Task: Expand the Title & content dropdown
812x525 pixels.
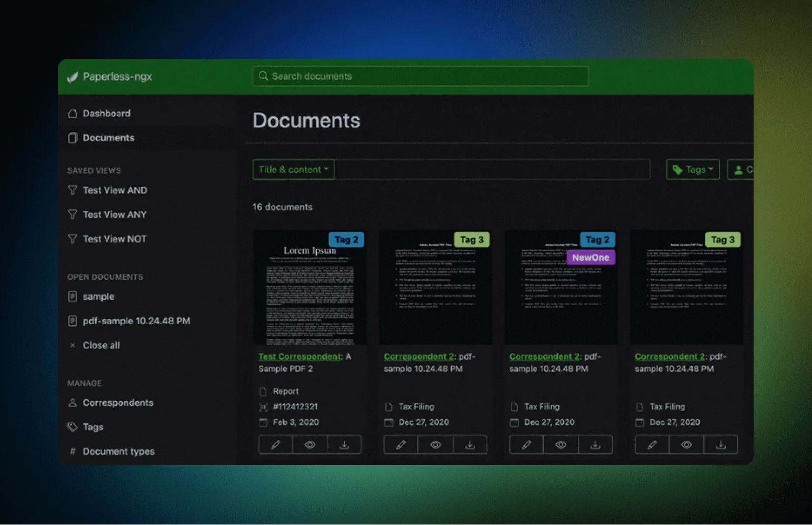Action: [x=293, y=170]
